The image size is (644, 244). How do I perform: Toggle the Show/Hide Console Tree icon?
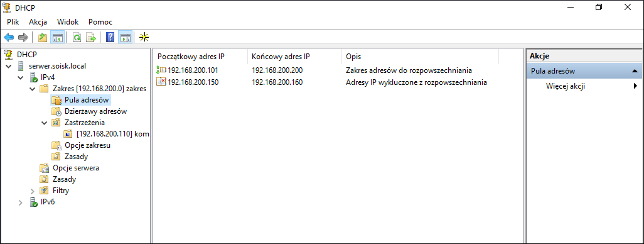[x=57, y=38]
